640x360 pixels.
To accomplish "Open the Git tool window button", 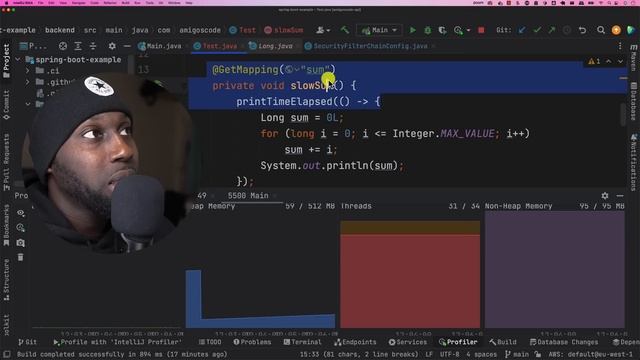I will pos(27,342).
